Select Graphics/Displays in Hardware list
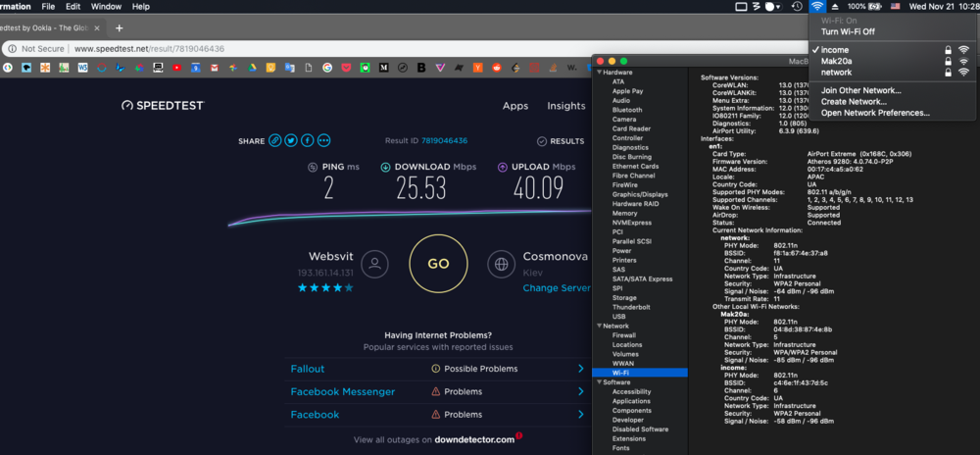The height and width of the screenshot is (455, 980). [640, 194]
